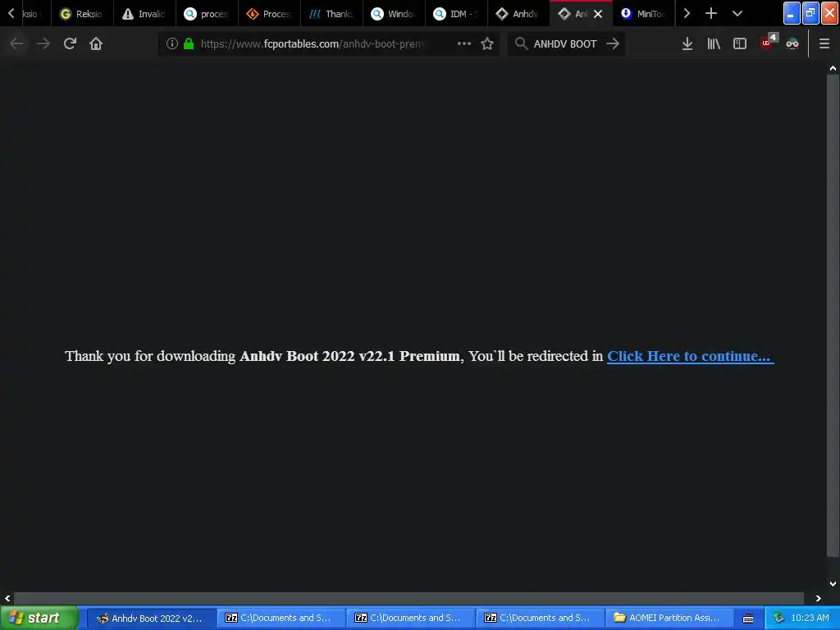Open Firefox hamburger menu

point(824,43)
